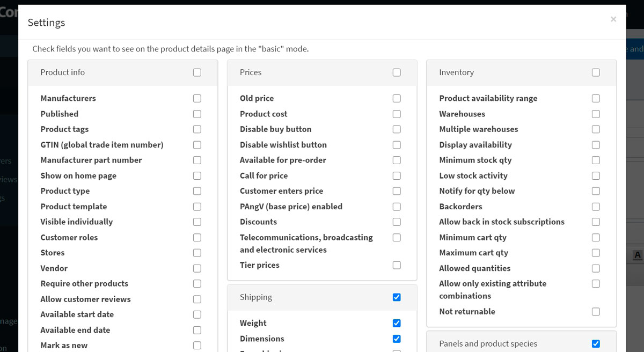
Task: Enable the Telecommunications, broadcasting and electronic services checkbox
Action: click(x=397, y=238)
